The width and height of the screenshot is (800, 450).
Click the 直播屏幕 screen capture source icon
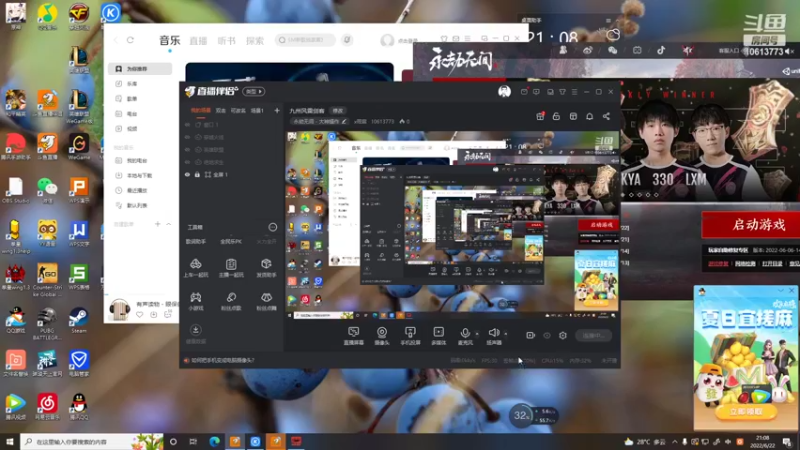point(353,333)
